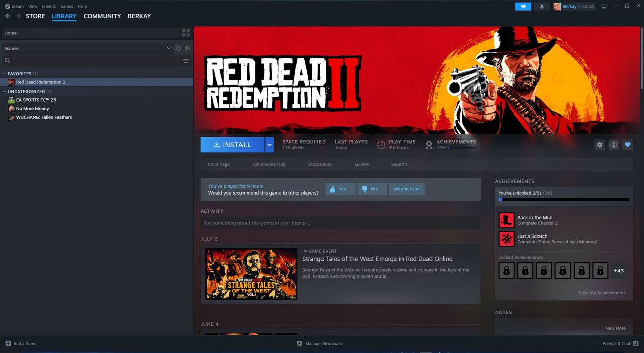Recommend the game with Yes
This screenshot has height=353, width=644.
pyautogui.click(x=340, y=189)
